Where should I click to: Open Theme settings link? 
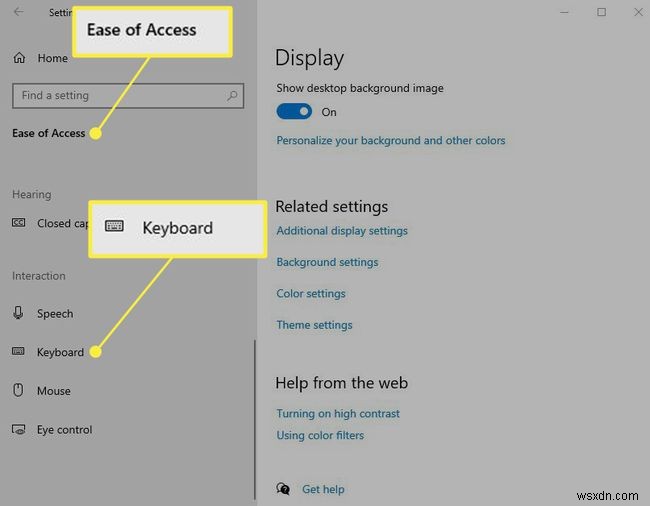pyautogui.click(x=314, y=325)
